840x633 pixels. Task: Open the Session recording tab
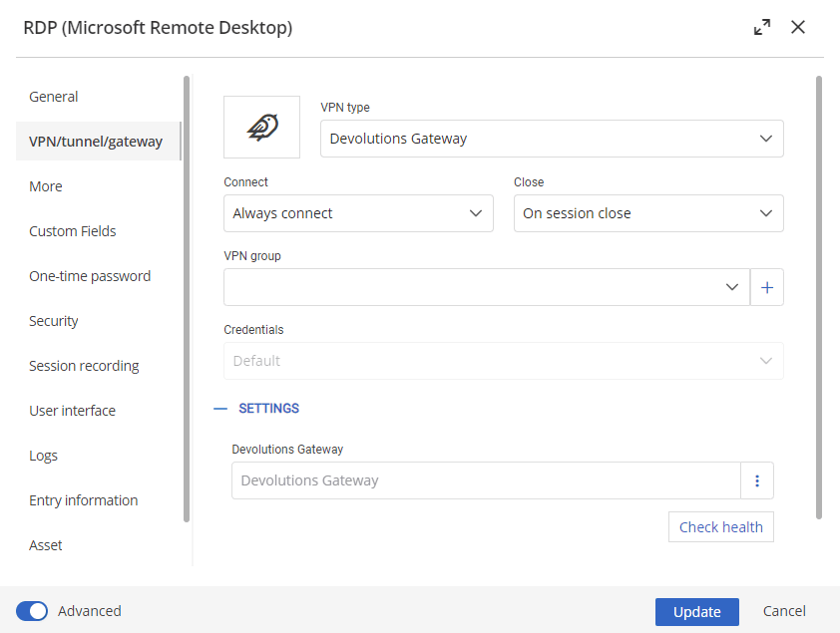click(x=84, y=366)
